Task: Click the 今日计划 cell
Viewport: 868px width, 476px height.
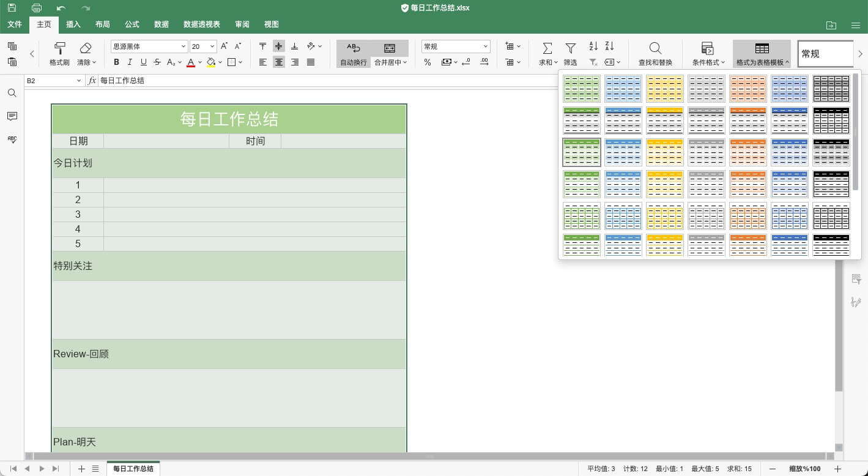Action: (x=229, y=163)
